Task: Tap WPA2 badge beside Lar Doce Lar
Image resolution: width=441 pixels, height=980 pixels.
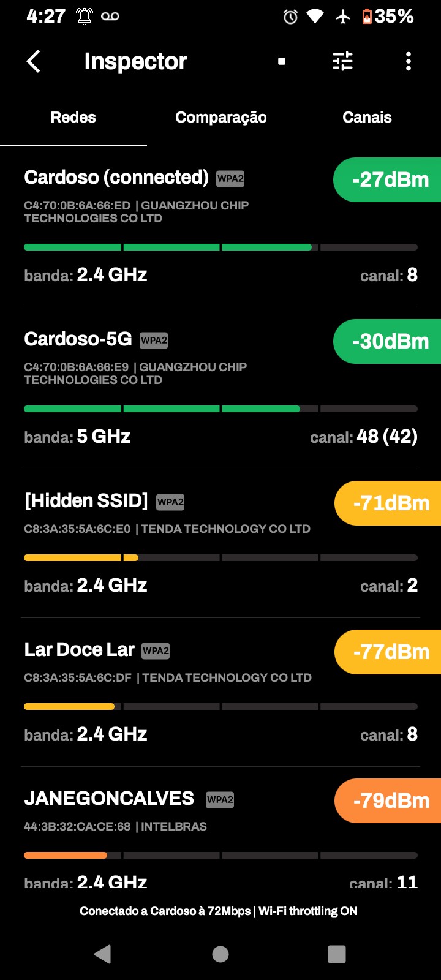Action: point(156,651)
